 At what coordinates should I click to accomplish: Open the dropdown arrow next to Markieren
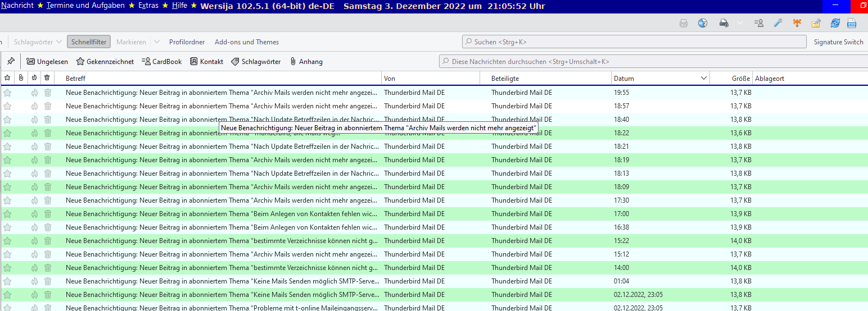(x=157, y=42)
